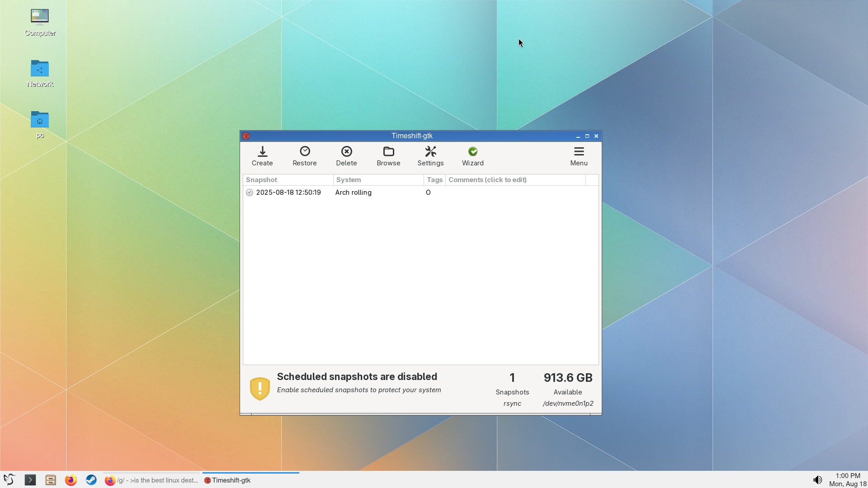The height and width of the screenshot is (488, 868).
Task: Launch Steam from the taskbar
Action: [91, 480]
